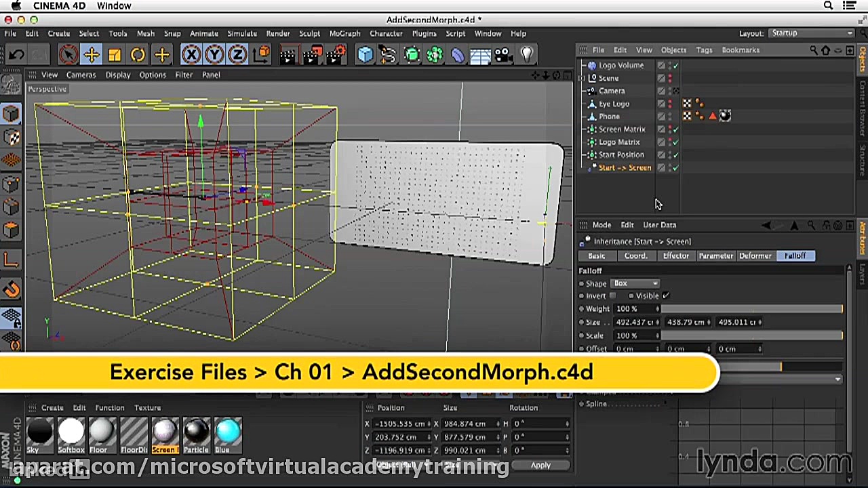Click the Add Cube primitive icon
The image size is (868, 488).
(x=366, y=54)
